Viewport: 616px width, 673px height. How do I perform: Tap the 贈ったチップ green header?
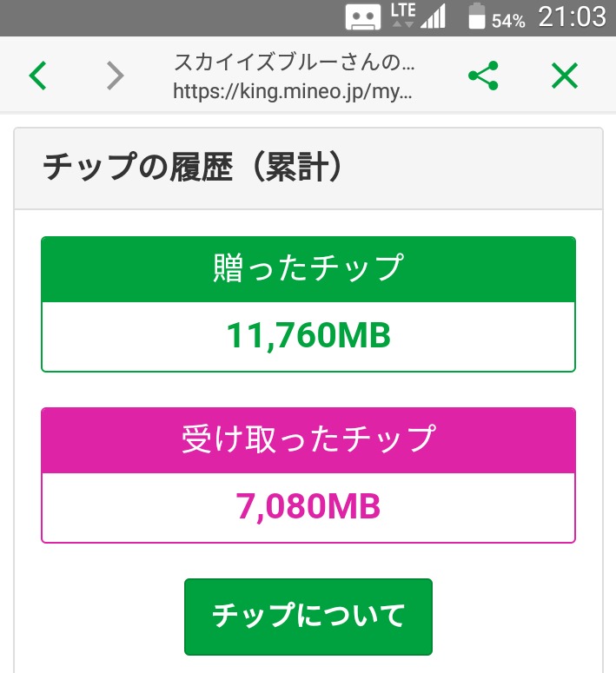tap(308, 269)
